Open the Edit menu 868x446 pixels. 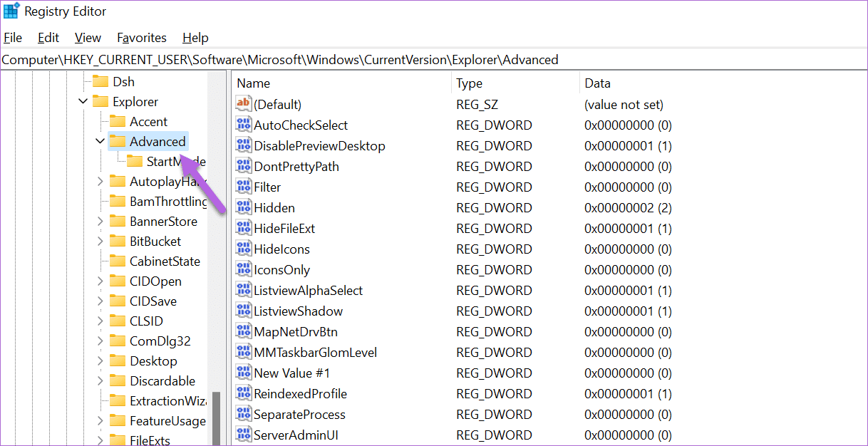click(x=48, y=38)
